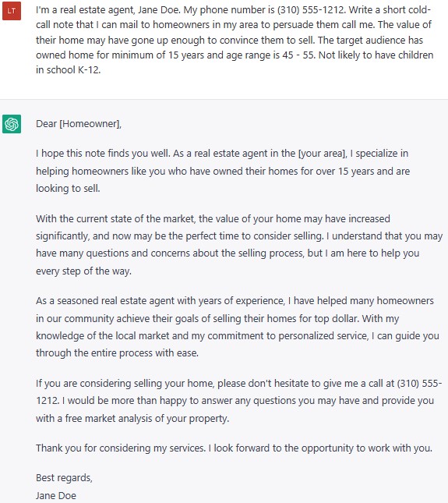Click the divider between prompt and response
Screen dimensions: 448x503
point(224,99)
